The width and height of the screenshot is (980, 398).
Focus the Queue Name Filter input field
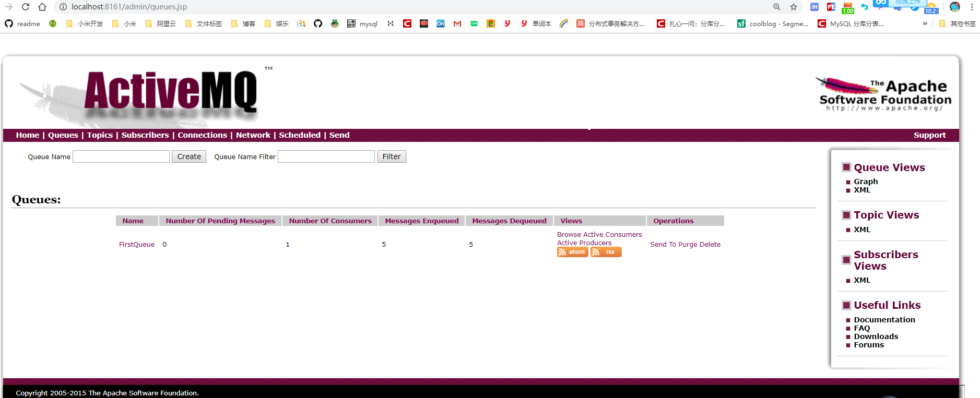point(326,156)
